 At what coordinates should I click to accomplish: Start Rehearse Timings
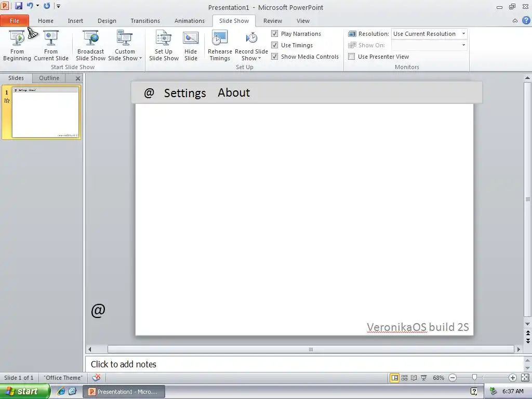(220, 46)
